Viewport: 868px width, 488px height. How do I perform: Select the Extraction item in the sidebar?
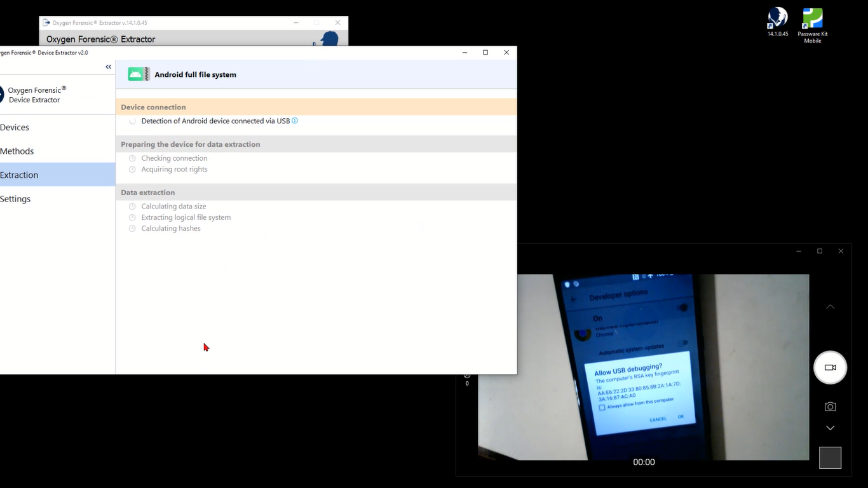click(57, 175)
